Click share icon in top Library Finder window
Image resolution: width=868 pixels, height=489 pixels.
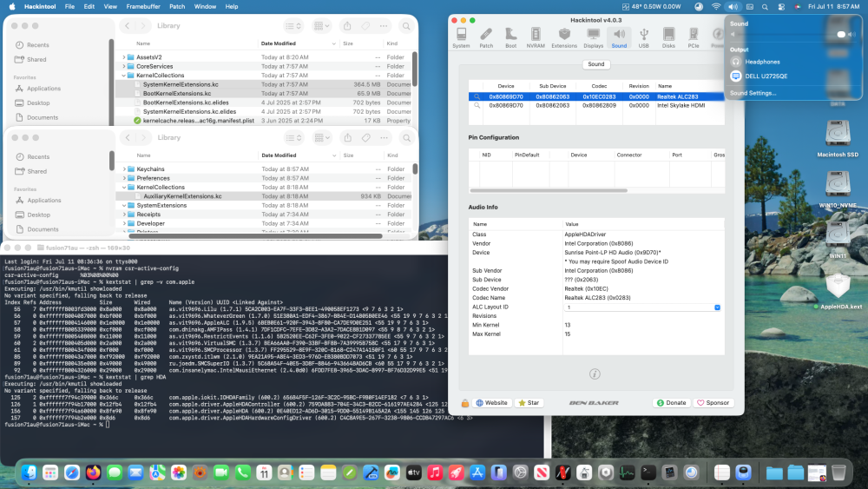(x=347, y=26)
